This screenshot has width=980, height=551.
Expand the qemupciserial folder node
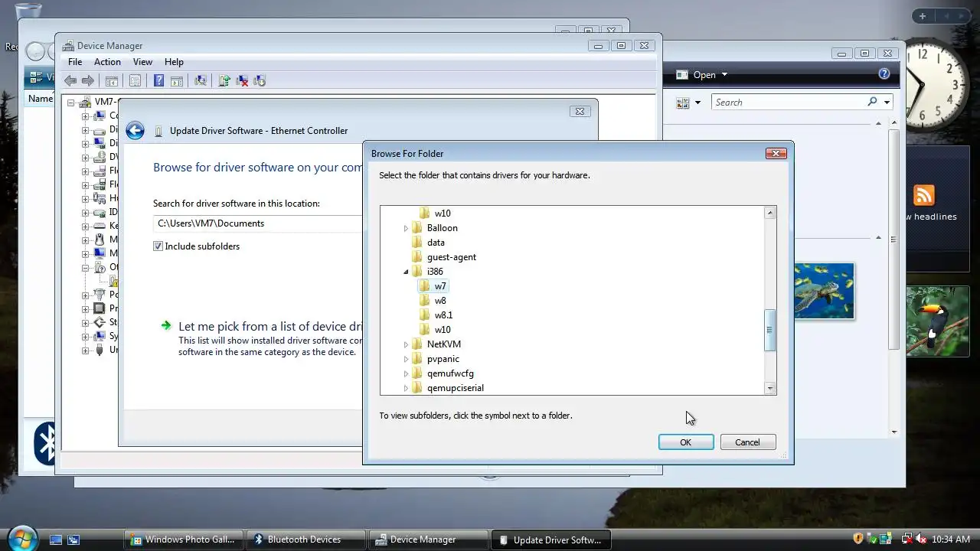[406, 388]
